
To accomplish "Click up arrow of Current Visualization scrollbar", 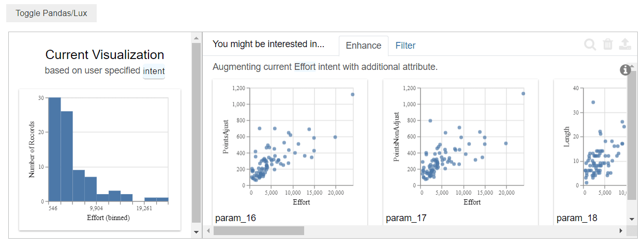I will coord(196,38).
